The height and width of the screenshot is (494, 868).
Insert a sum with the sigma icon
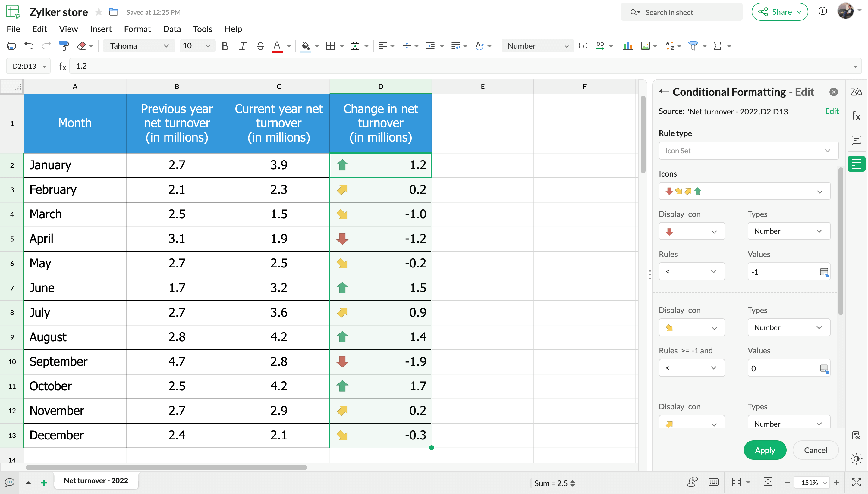pyautogui.click(x=718, y=46)
